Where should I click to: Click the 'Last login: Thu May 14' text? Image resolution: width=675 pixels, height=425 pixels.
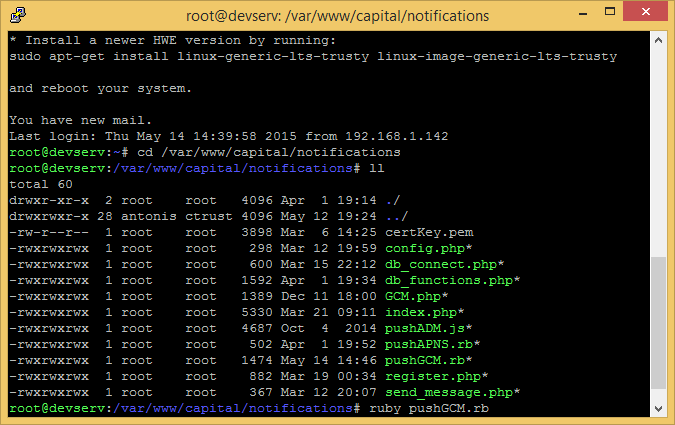pyautogui.click(x=97, y=136)
